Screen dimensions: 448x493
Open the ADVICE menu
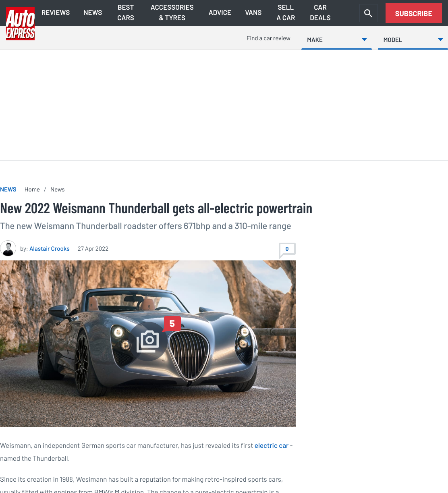click(220, 12)
